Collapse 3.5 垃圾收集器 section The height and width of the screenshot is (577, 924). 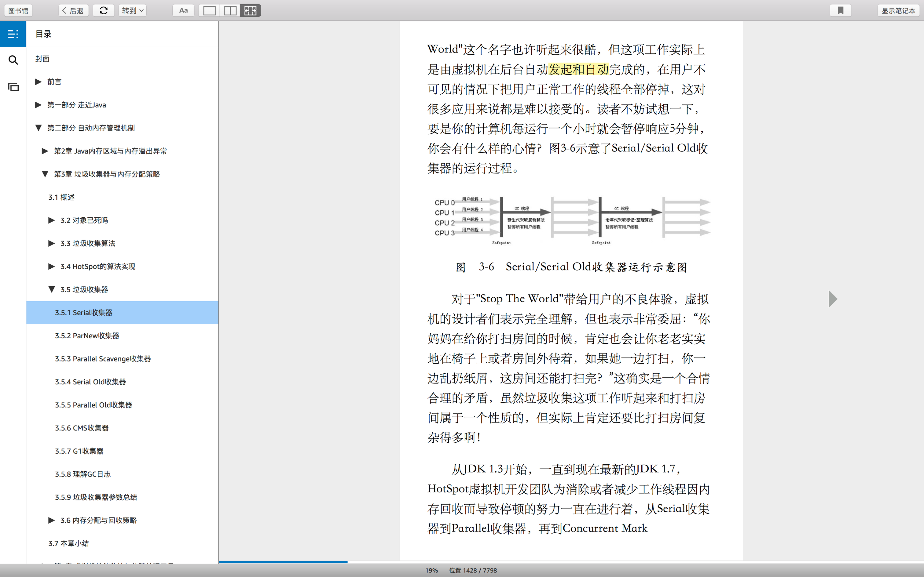(x=52, y=289)
